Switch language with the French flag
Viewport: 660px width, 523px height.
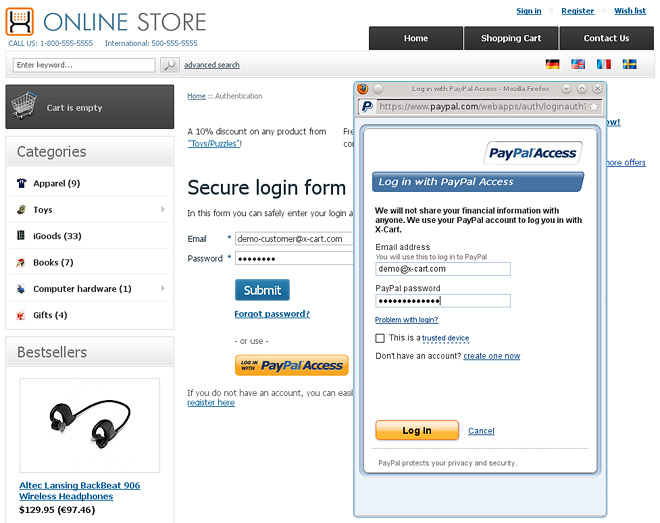[x=604, y=64]
